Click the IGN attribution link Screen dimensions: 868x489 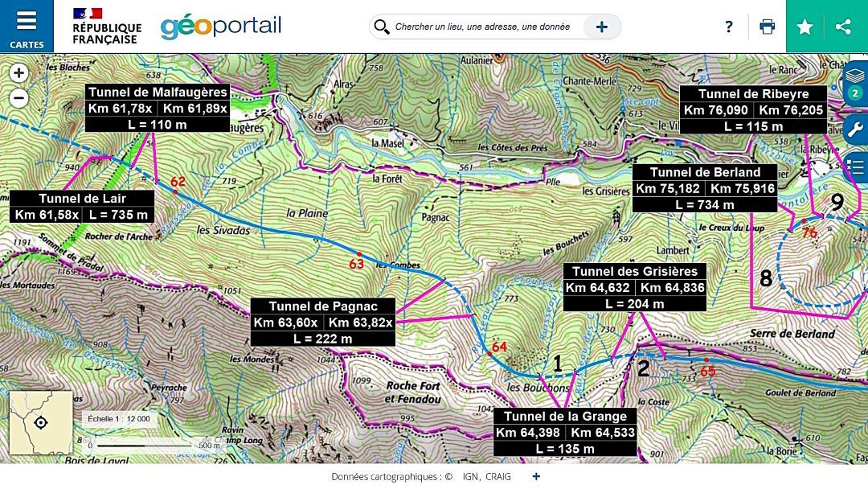pyautogui.click(x=471, y=477)
